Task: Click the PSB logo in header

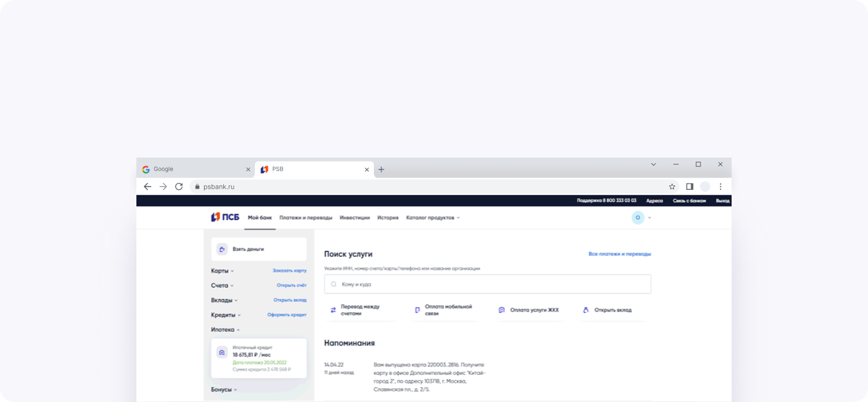Action: click(x=224, y=218)
